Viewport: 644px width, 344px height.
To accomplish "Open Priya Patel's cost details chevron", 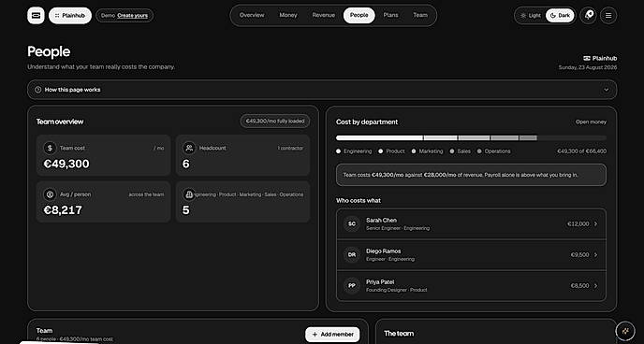I will [x=596, y=285].
